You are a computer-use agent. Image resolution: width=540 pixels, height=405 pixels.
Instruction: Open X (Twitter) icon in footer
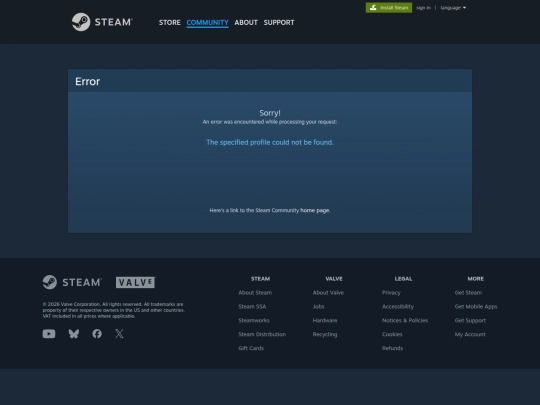(119, 333)
